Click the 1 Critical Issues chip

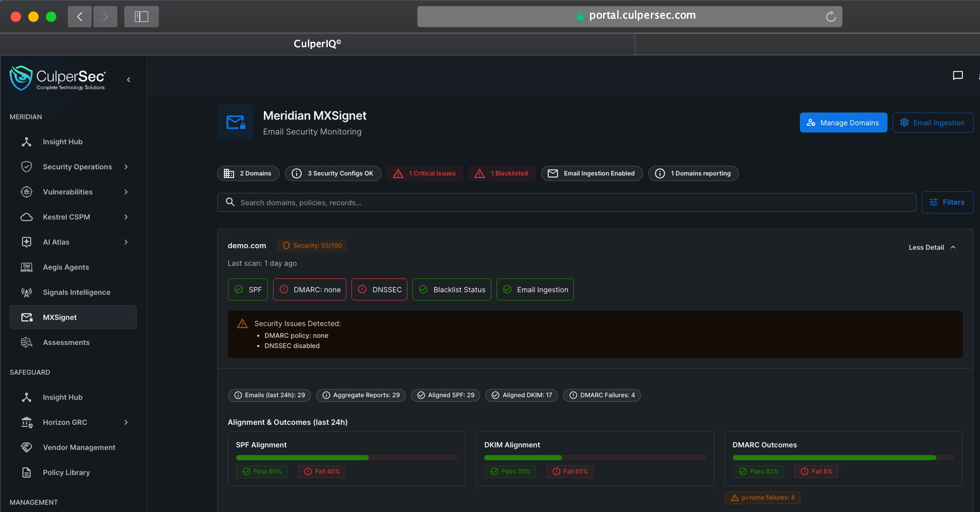click(x=425, y=173)
